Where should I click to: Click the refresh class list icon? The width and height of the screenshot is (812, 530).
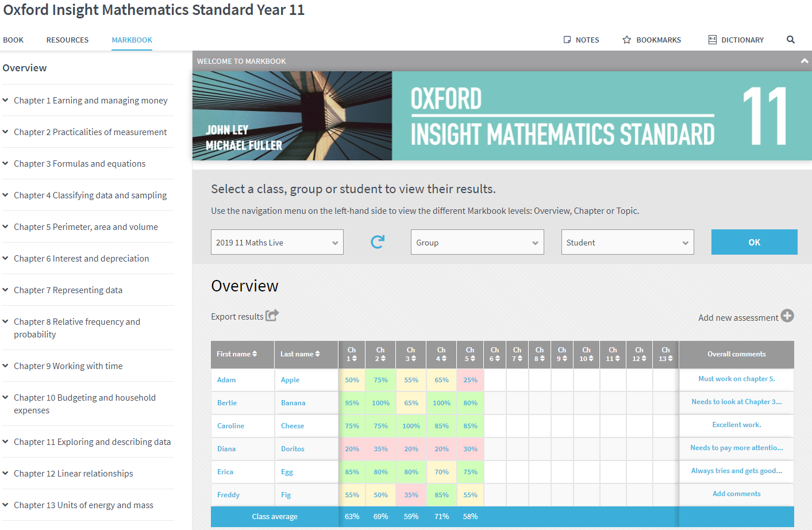[x=378, y=242]
